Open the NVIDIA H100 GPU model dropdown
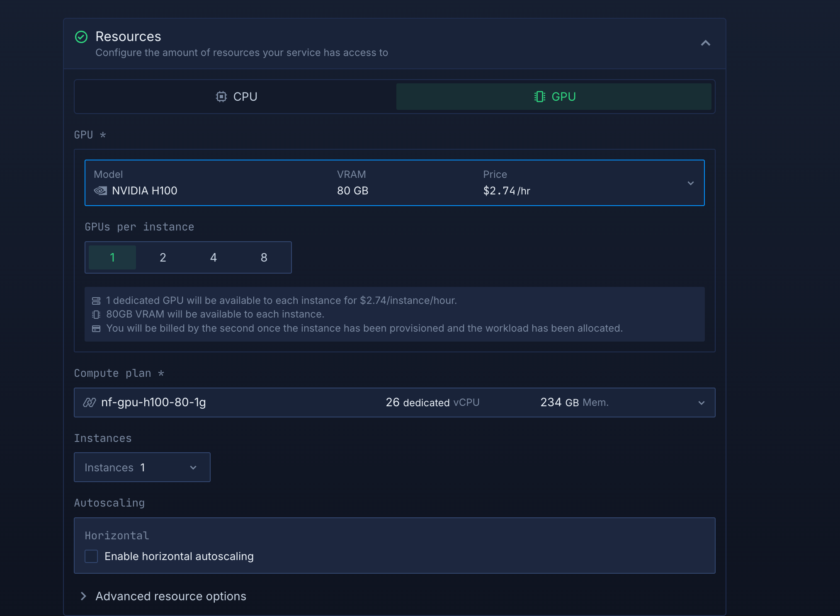Viewport: 840px width, 616px height. coord(395,183)
